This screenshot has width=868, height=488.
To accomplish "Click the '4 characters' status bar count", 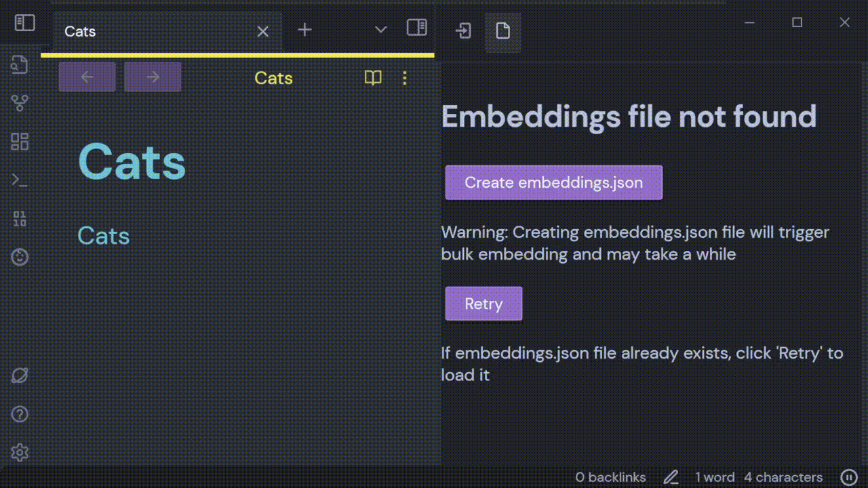I will [783, 477].
